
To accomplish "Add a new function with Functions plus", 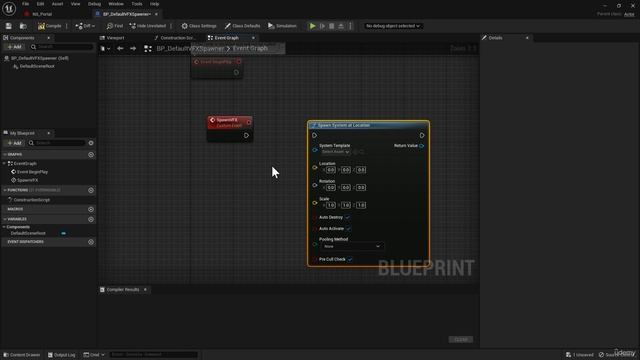I will [x=91, y=190].
